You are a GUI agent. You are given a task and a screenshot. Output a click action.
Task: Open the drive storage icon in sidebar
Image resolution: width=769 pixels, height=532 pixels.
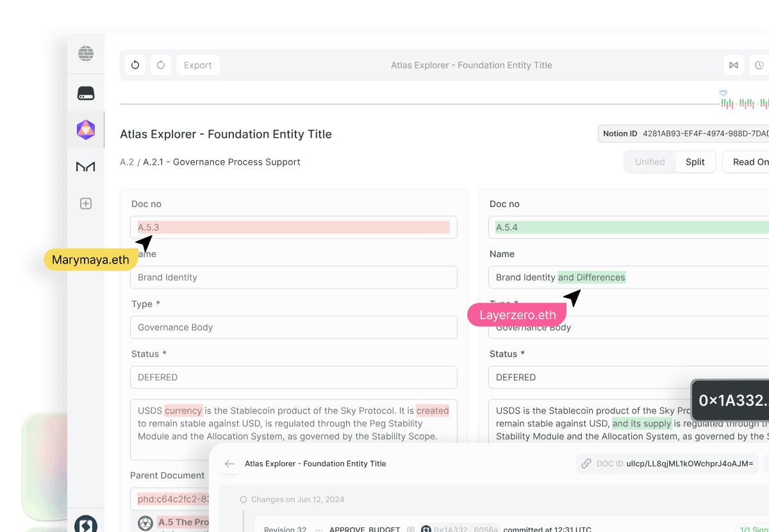(86, 94)
